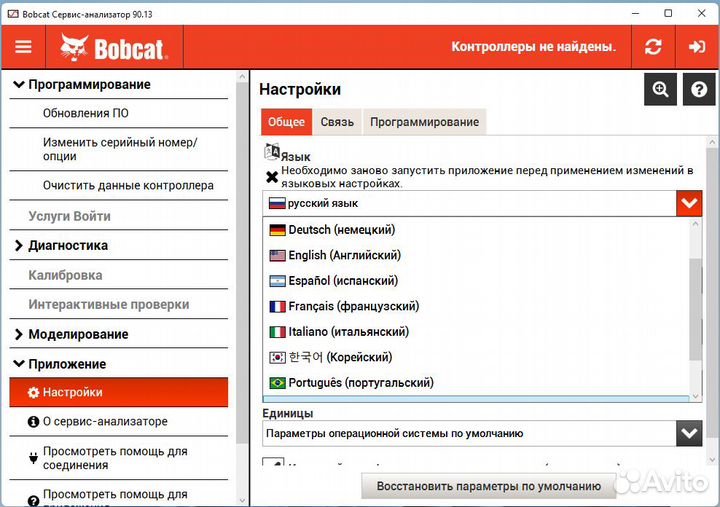This screenshot has width=720, height=507.
Task: Choose Deutsch (немецкий) language
Action: tap(476, 230)
